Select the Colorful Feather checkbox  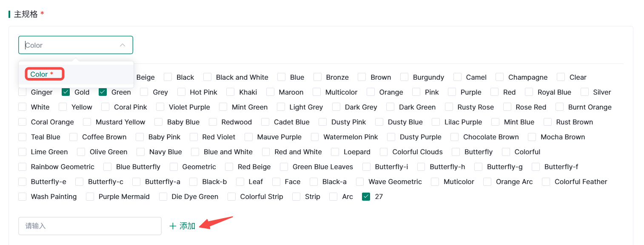[546, 182]
